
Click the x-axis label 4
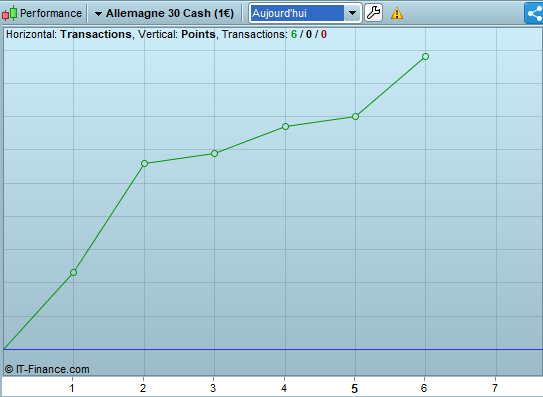tap(284, 388)
